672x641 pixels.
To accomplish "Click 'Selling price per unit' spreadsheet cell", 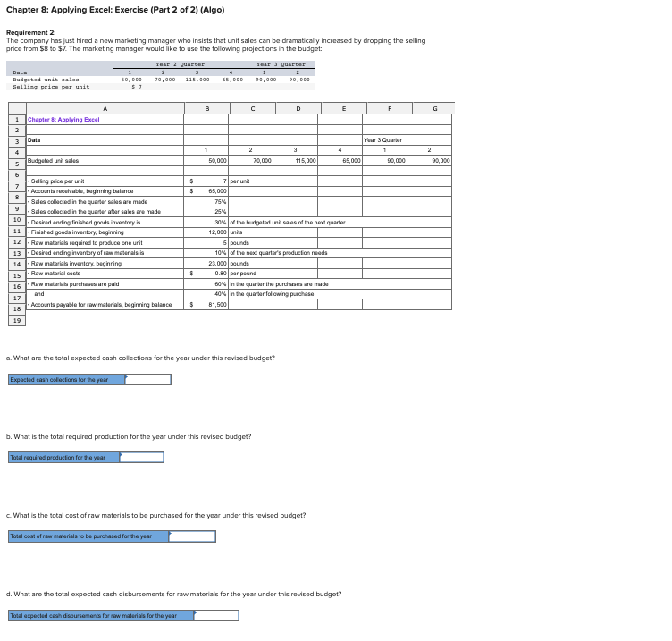I will 105,181.
